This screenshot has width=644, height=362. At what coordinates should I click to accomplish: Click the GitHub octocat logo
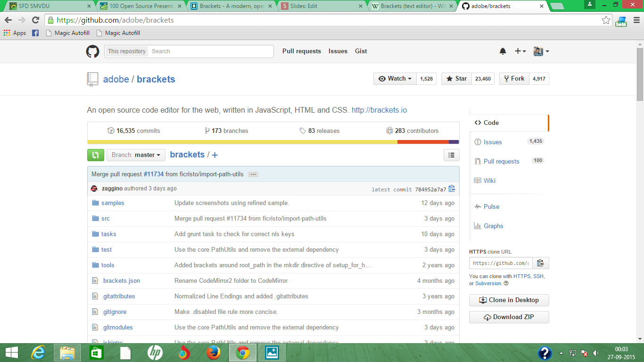tap(92, 51)
